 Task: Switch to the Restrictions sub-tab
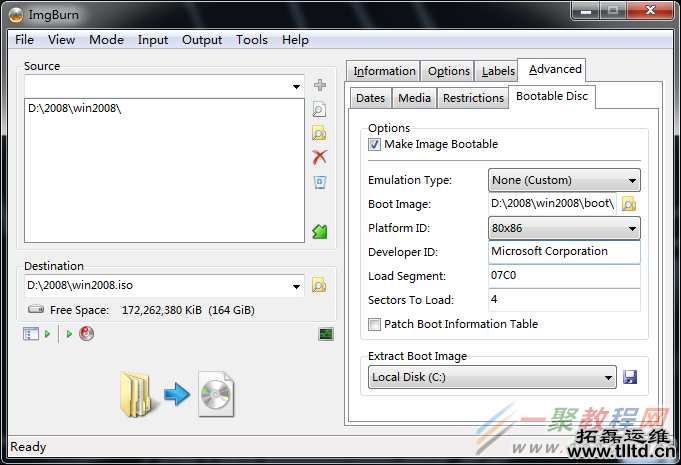[x=473, y=98]
